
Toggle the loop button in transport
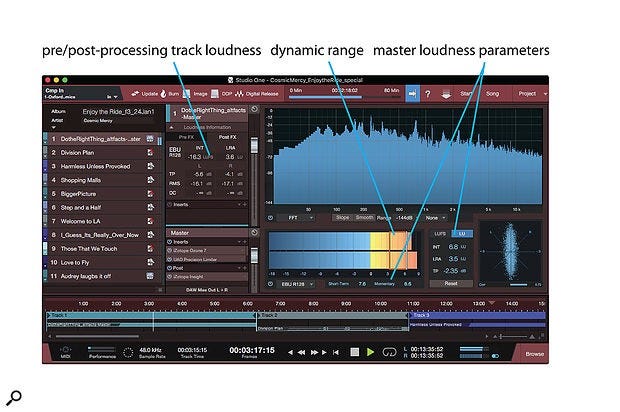coord(389,352)
